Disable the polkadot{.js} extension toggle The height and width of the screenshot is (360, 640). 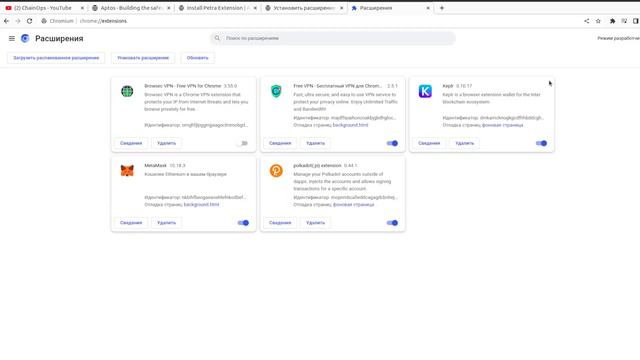pos(392,223)
